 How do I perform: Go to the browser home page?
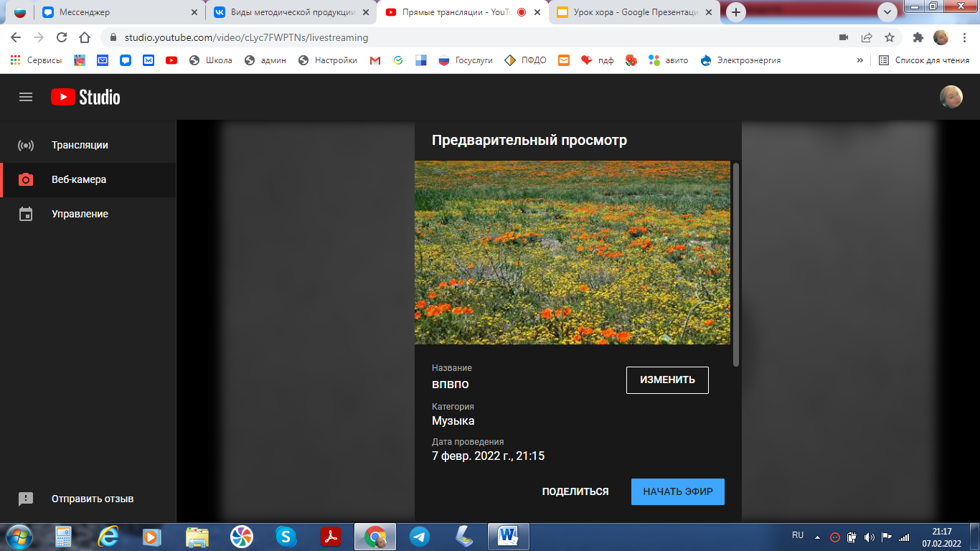tap(85, 37)
